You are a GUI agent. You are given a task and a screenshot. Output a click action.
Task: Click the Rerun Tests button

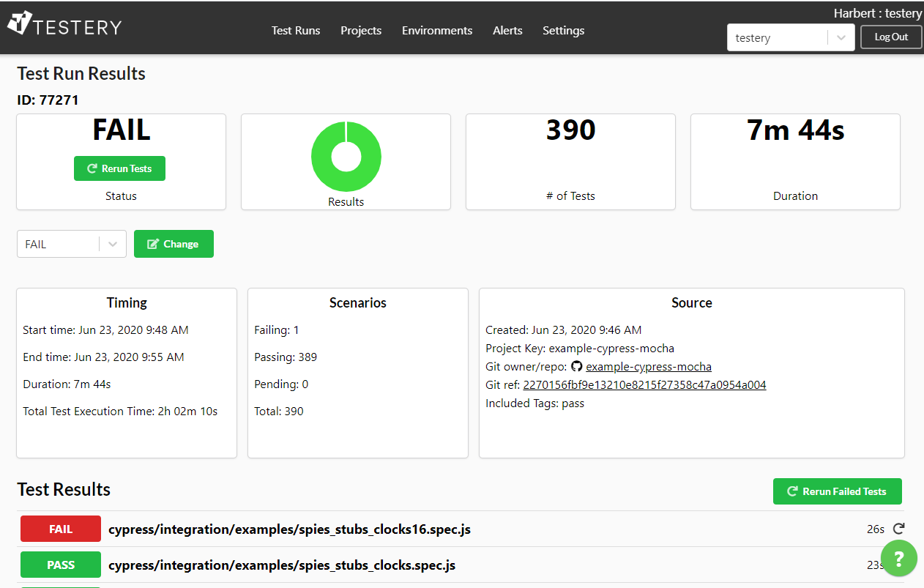coord(119,168)
